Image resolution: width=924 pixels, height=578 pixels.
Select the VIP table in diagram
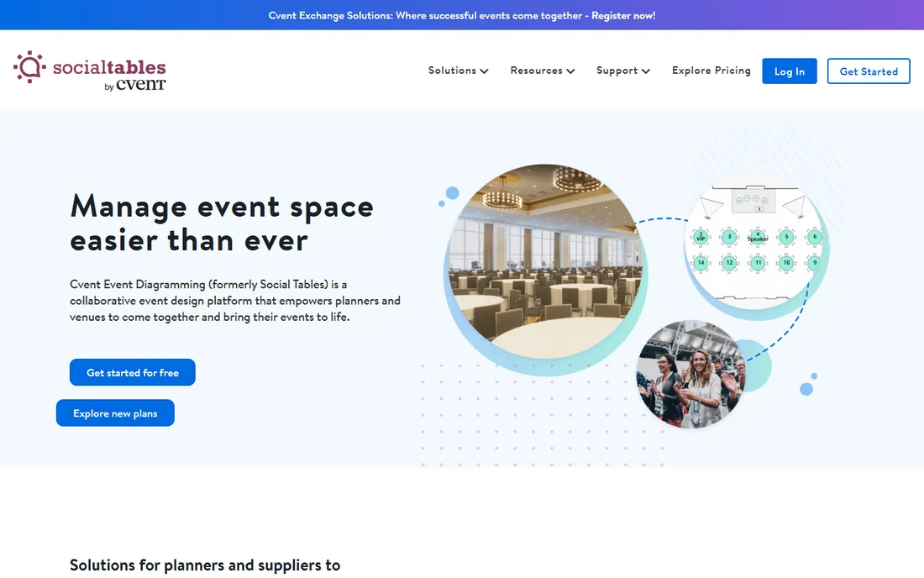tap(701, 237)
